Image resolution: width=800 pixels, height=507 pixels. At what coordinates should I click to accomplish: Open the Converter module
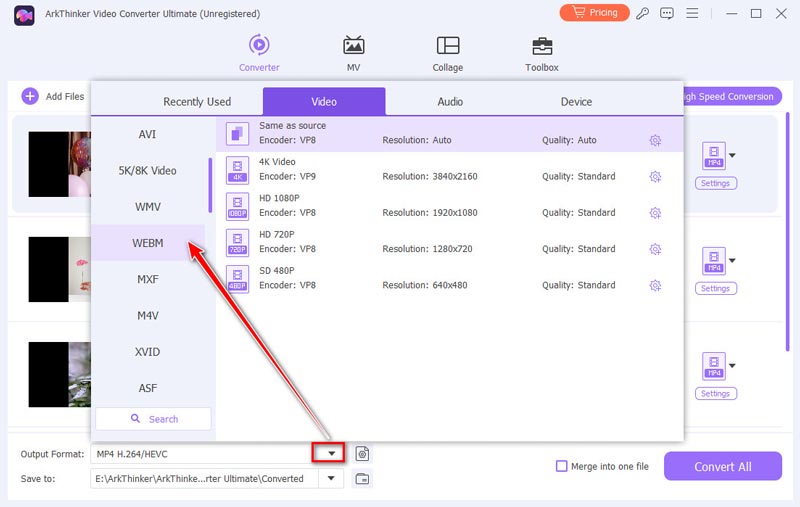coord(259,53)
